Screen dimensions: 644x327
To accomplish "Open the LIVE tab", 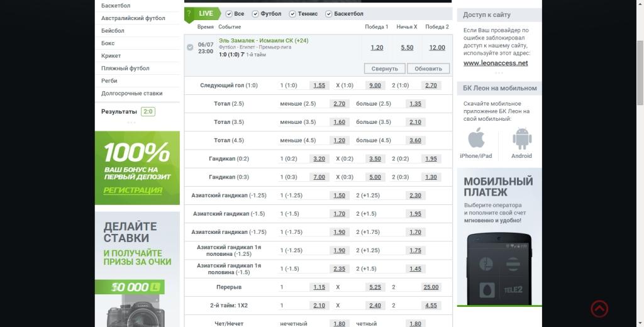I will [206, 14].
